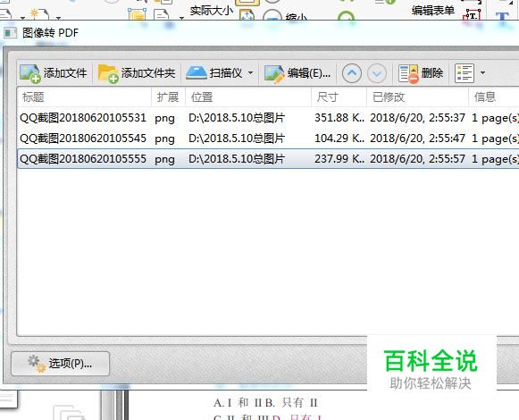The height and width of the screenshot is (420, 519).
Task: Move selected image down with arrow icon
Action: coord(377,73)
